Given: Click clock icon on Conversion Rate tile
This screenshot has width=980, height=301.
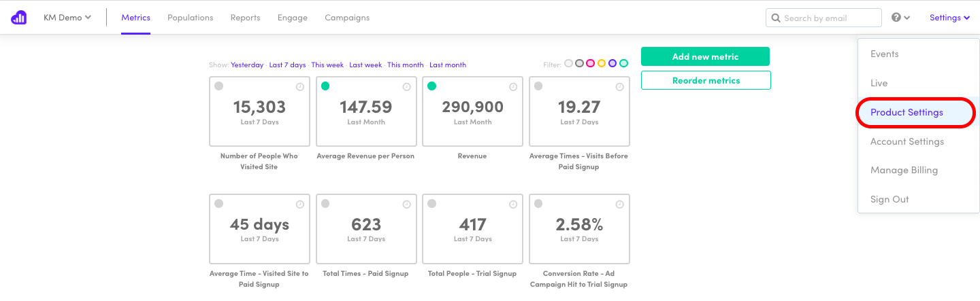Looking at the screenshot, I should click(620, 205).
